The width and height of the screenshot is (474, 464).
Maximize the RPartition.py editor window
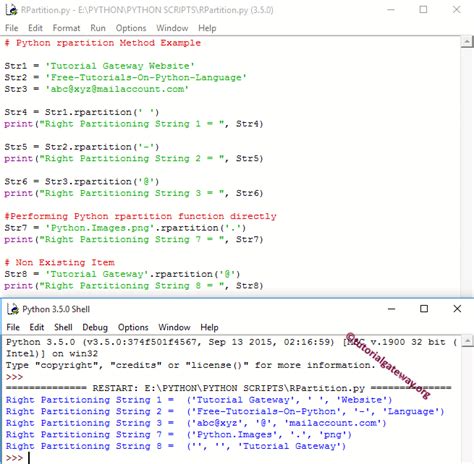click(423, 10)
